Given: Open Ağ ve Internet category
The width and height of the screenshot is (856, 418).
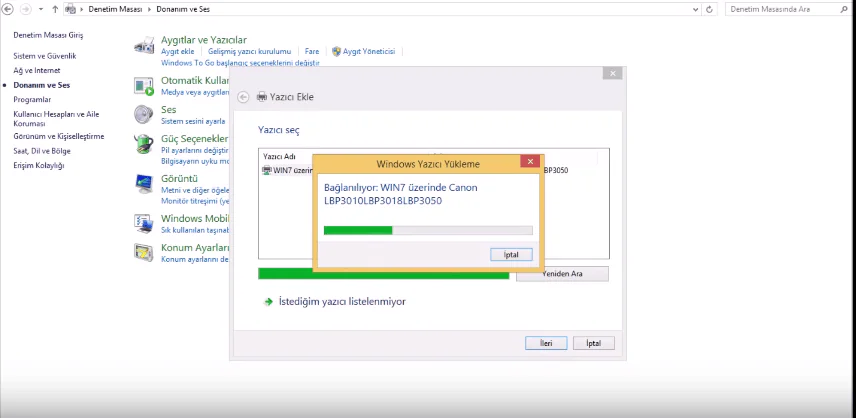Looking at the screenshot, I should (x=37, y=70).
